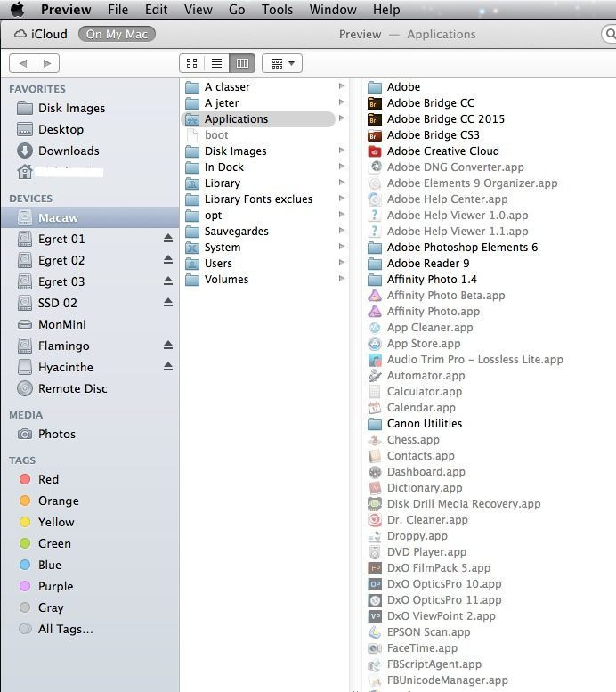
Task: Expand the Volumes folder arrow
Action: tap(342, 279)
